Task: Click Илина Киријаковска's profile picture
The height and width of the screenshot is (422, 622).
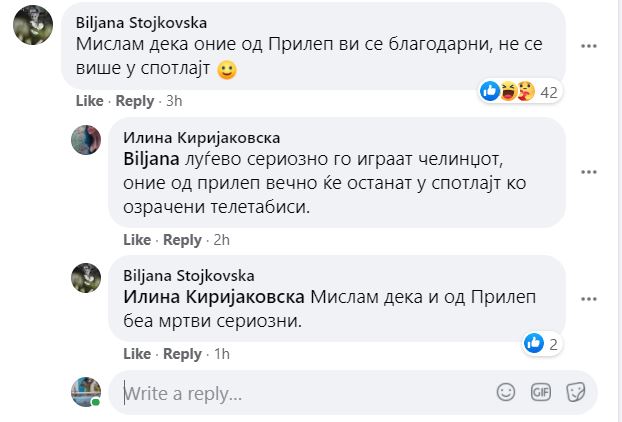Action: [86, 140]
